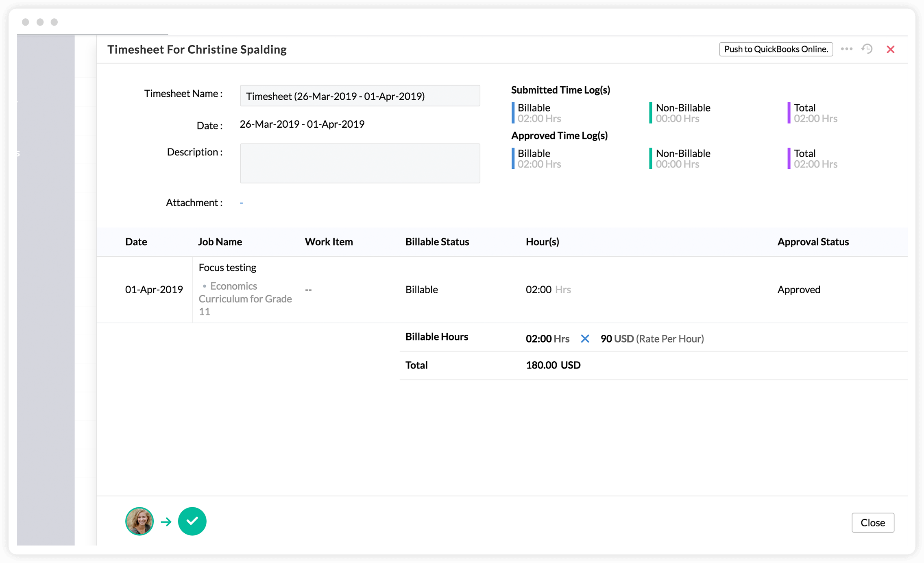Click the arrow between avatar and checkmark
Screen dimensions: 924x563
click(x=166, y=522)
